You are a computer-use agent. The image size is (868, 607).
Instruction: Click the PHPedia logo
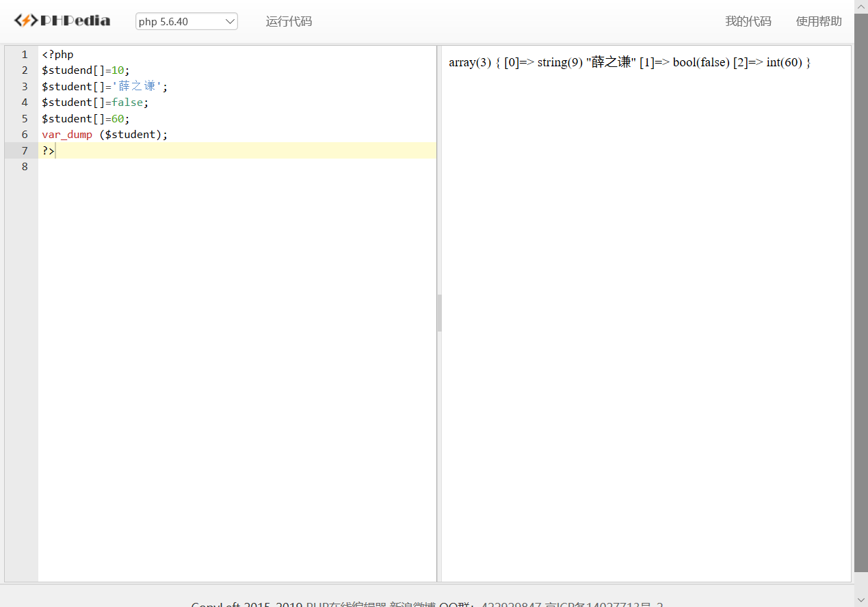[x=62, y=21]
